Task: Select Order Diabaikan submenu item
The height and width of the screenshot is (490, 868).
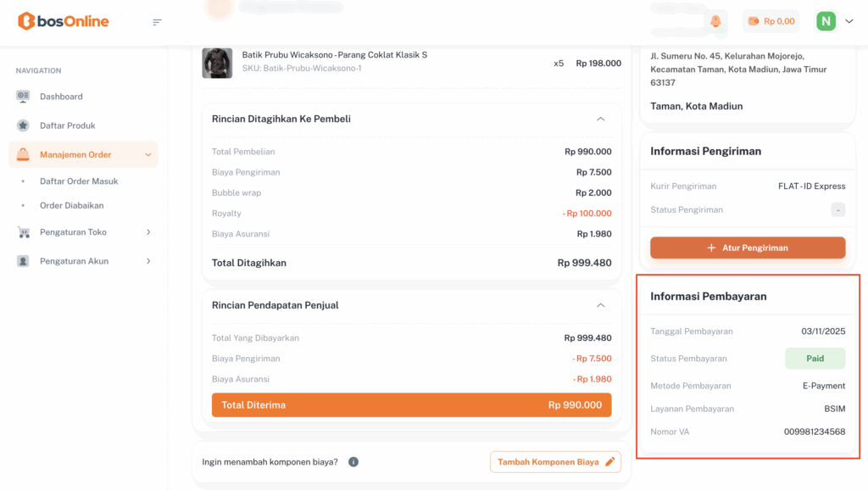Action: 71,205
